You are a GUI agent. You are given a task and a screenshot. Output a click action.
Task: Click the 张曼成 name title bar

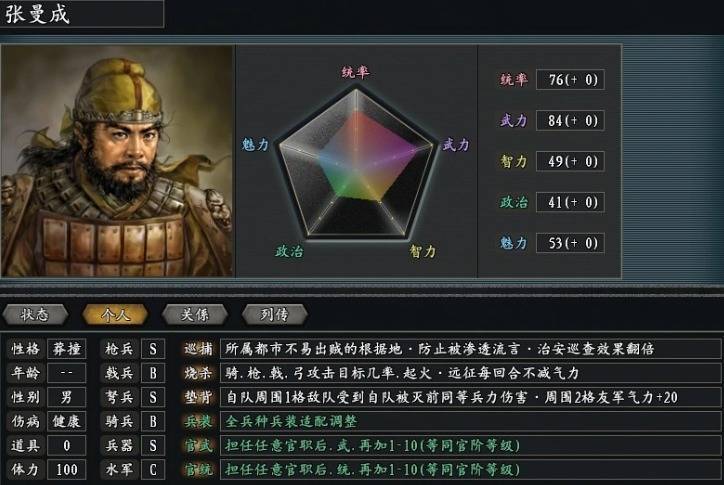tap(82, 14)
